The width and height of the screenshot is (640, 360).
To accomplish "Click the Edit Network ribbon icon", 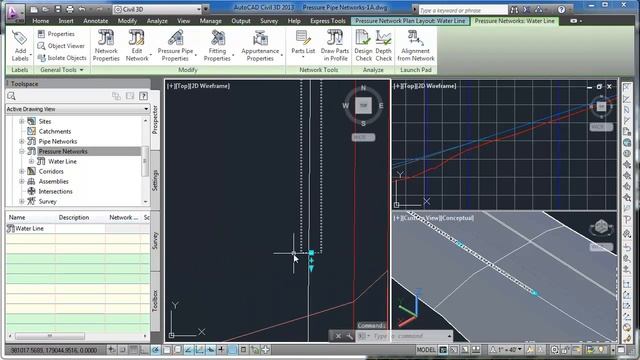I will pyautogui.click(x=137, y=46).
